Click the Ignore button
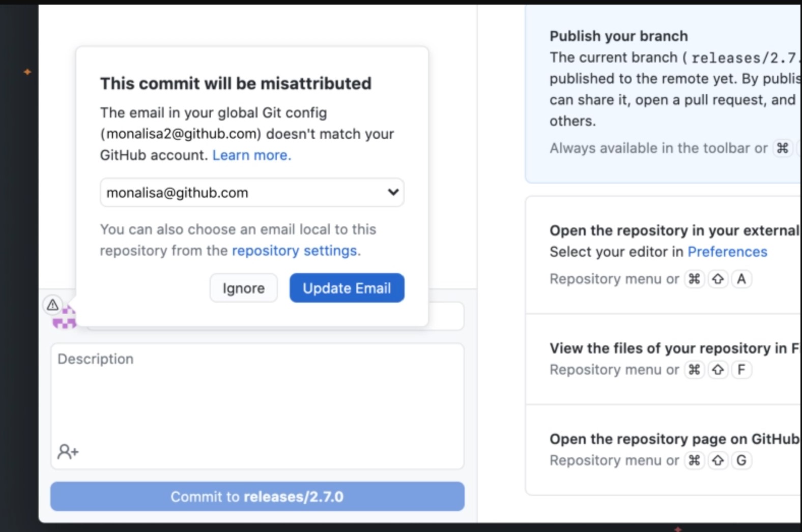The width and height of the screenshot is (802, 532). (243, 288)
